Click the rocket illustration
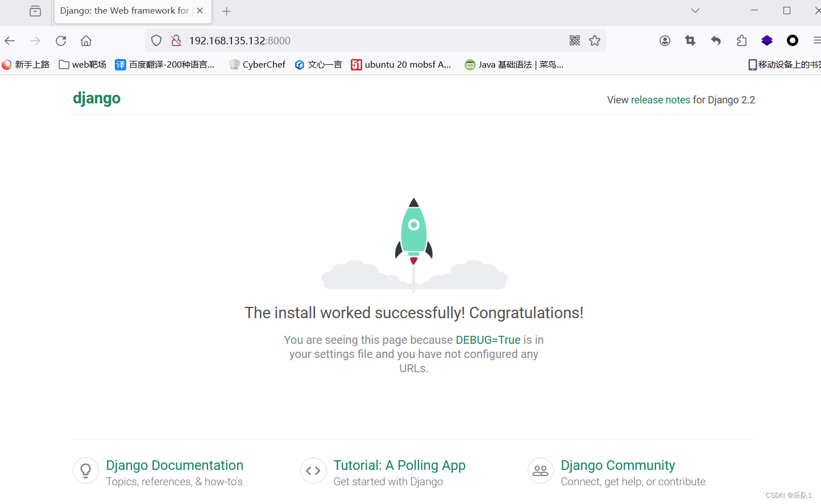Viewport: 821px width, 504px height. 414,244
